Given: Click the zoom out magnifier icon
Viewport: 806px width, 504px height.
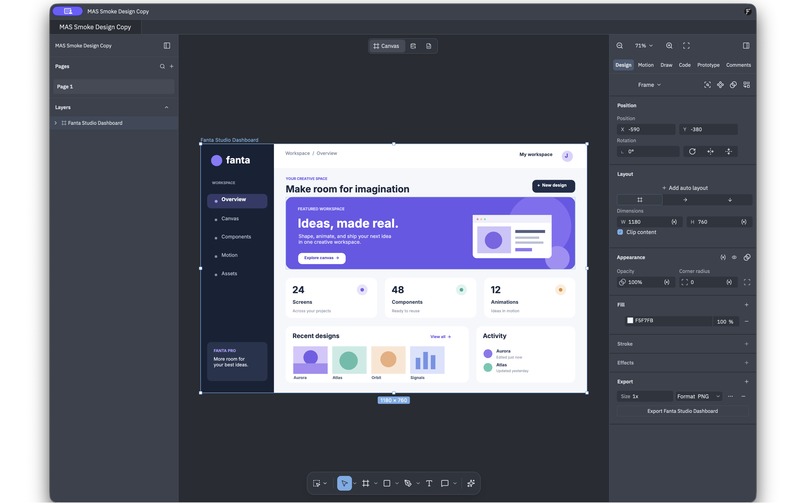Looking at the screenshot, I should click(x=619, y=46).
